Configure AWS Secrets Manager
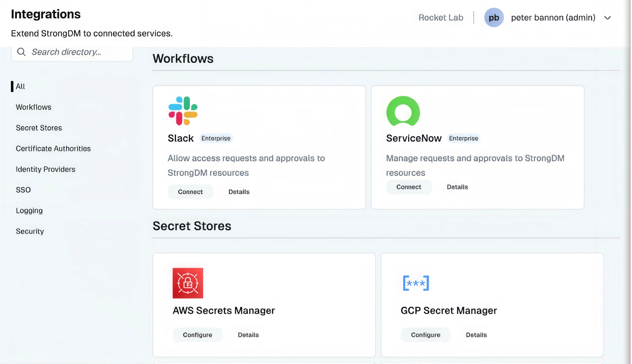 point(197,335)
